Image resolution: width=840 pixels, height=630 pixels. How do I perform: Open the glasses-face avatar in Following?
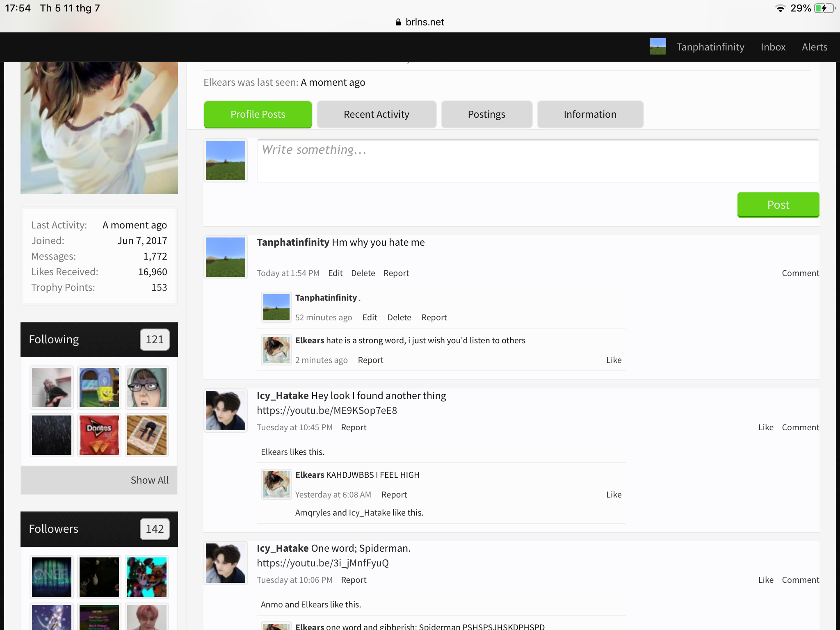pos(147,388)
